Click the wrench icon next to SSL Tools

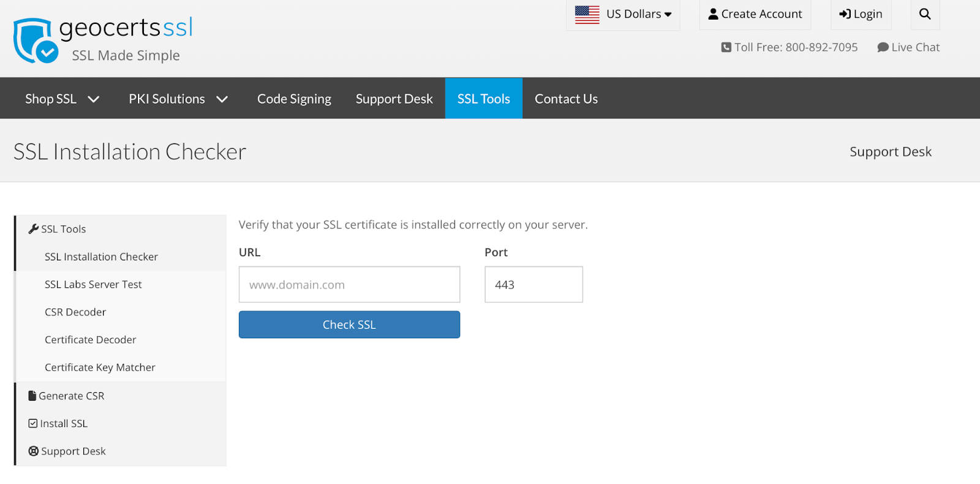[x=34, y=229]
